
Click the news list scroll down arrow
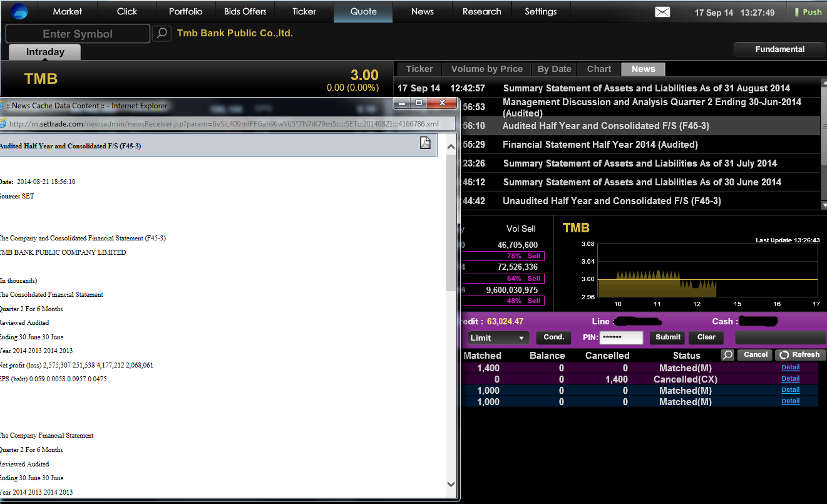coord(824,205)
